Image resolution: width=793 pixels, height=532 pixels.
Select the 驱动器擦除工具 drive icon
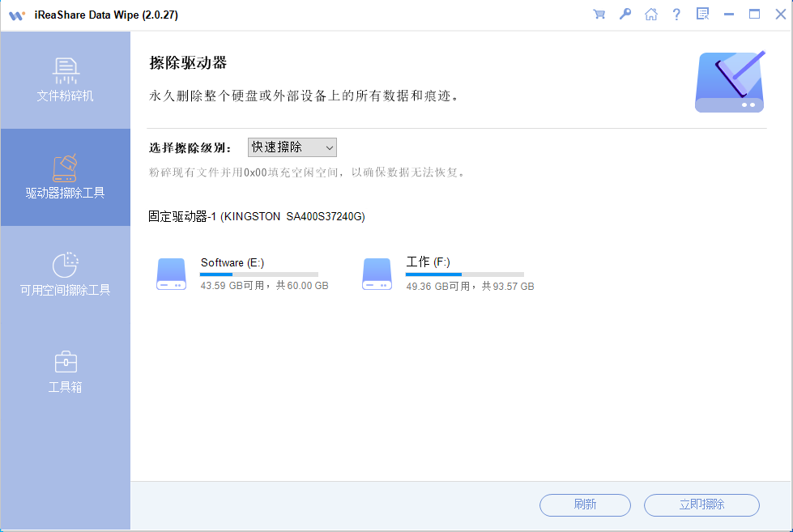click(x=66, y=168)
